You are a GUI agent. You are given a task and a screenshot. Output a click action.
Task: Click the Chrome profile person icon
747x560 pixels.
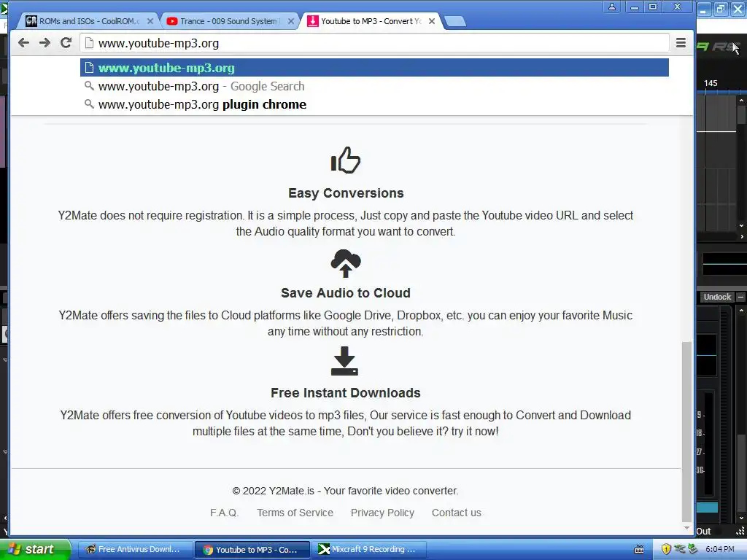click(x=612, y=7)
